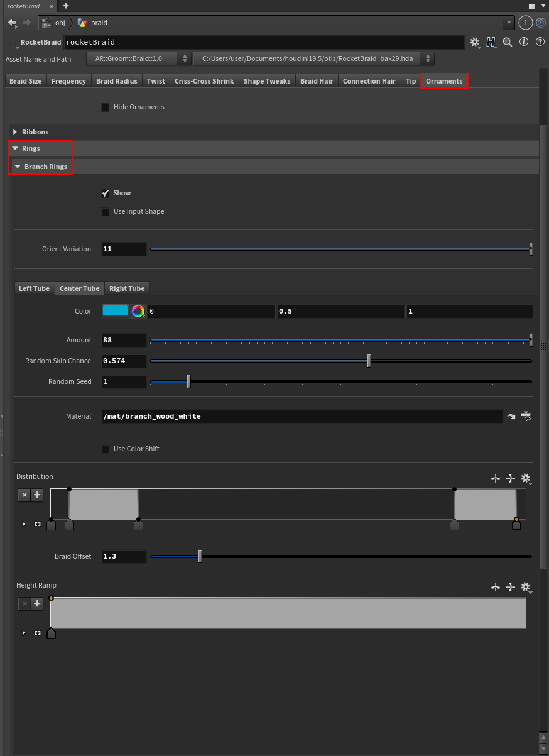
Task: Collapse the Branch Rings folder
Action: pyautogui.click(x=18, y=167)
